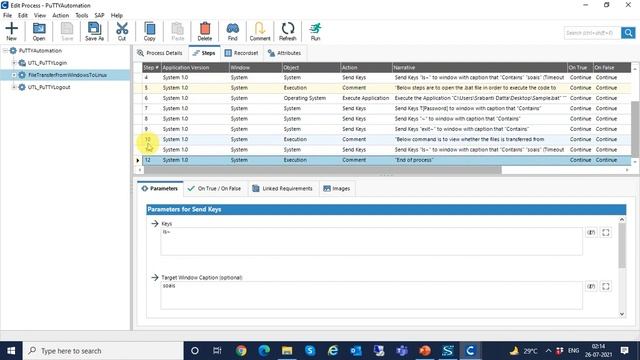The image size is (640, 360).
Task: Click the search box in toolbar
Action: point(592,33)
